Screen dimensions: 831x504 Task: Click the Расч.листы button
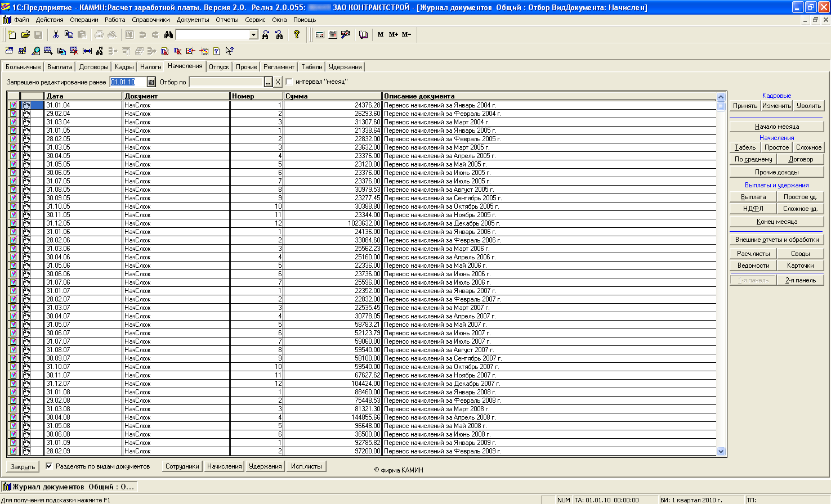pos(753,254)
